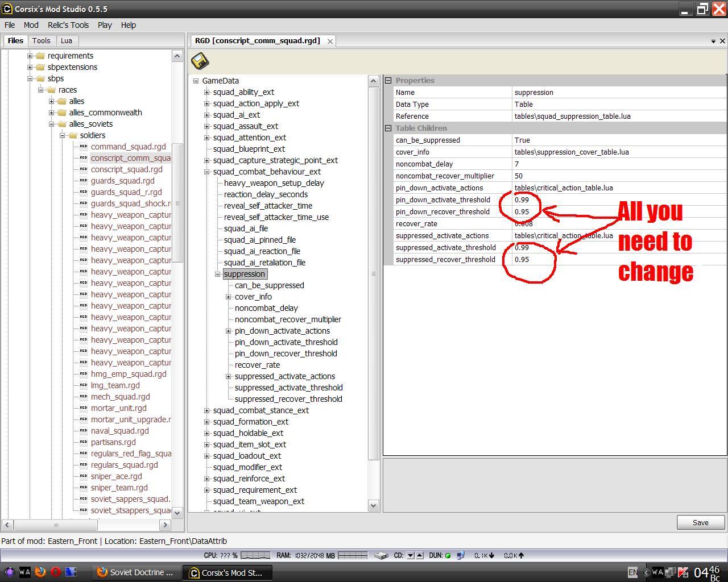This screenshot has width=728, height=582.
Task: Click the RGD icon beside sniper_team.rgd
Action: [x=84, y=488]
